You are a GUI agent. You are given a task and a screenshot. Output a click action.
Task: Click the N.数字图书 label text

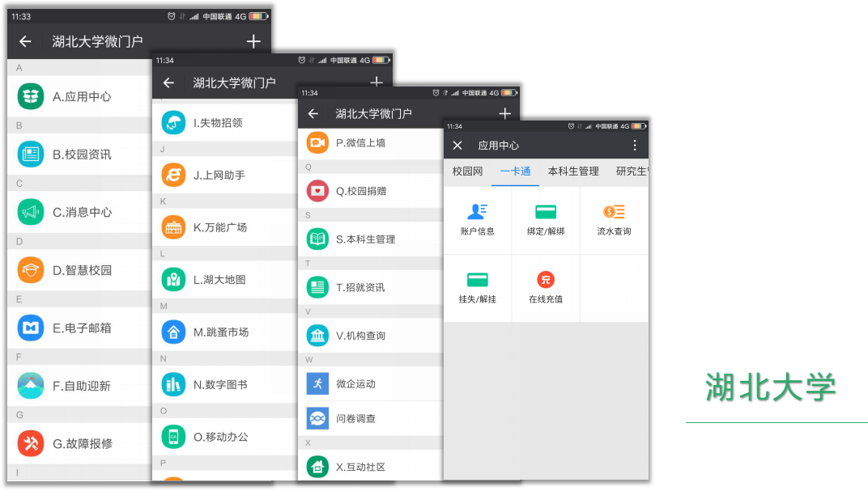click(x=220, y=384)
